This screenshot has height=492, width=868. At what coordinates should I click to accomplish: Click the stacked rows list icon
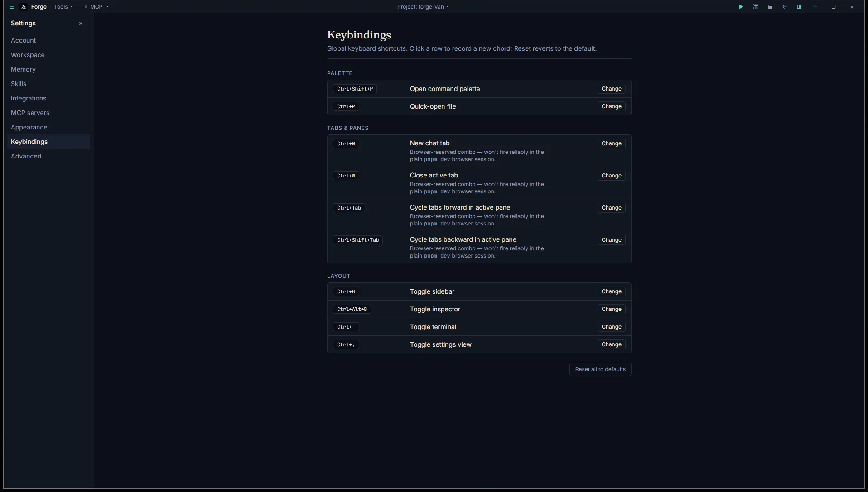coord(770,7)
